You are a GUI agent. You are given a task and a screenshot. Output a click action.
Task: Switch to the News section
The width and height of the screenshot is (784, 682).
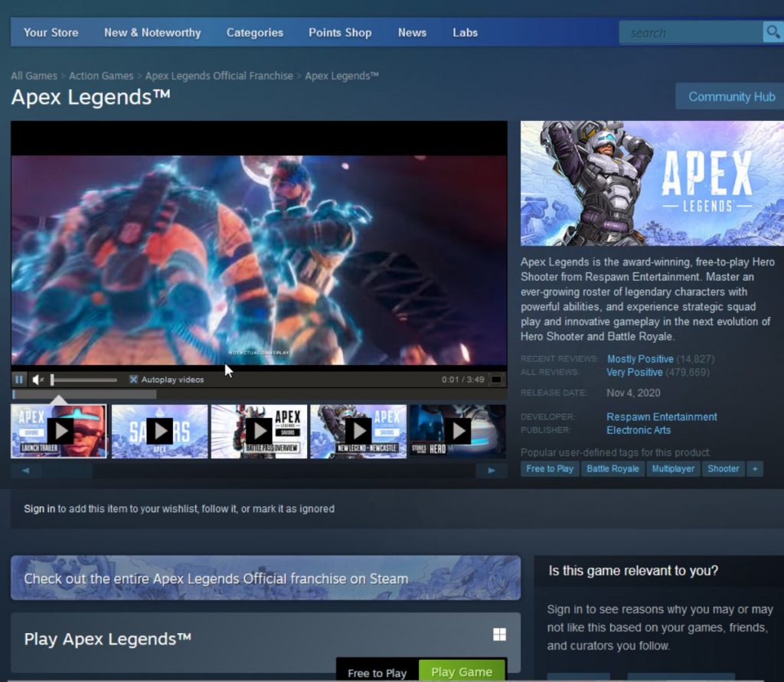pos(412,32)
